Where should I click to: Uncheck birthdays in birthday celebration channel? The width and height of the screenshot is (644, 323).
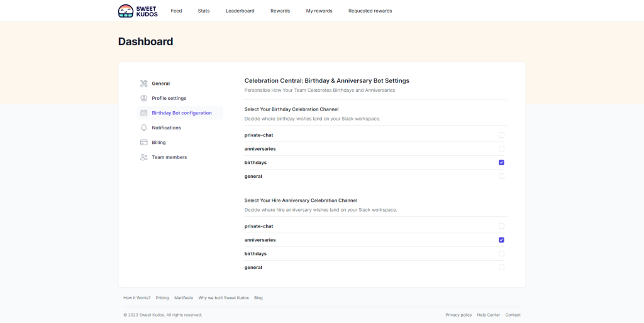501,163
